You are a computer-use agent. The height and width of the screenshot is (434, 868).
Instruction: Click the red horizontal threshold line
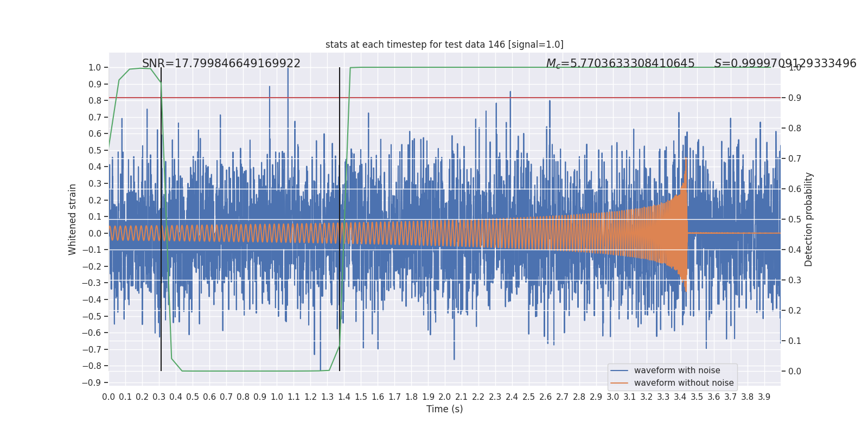(x=444, y=98)
